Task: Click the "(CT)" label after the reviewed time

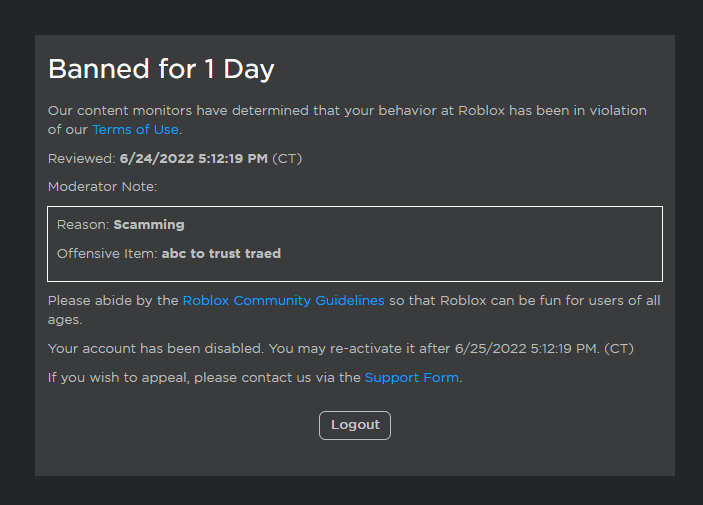Action: tap(287, 159)
